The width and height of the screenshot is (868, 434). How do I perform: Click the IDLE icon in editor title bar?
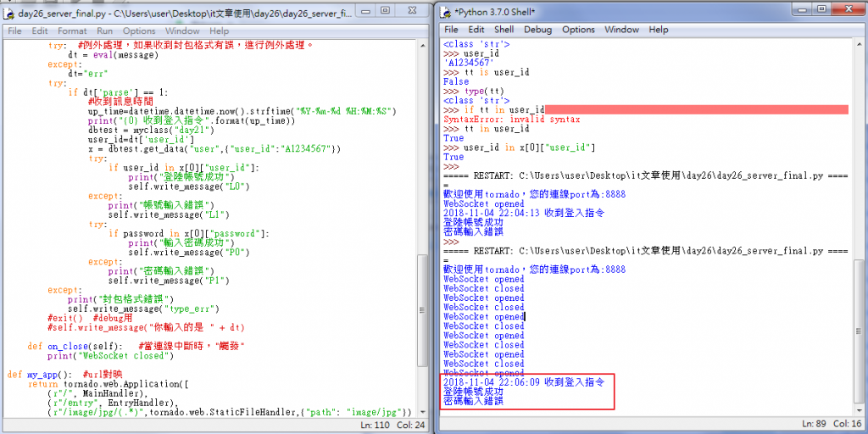coord(9,13)
